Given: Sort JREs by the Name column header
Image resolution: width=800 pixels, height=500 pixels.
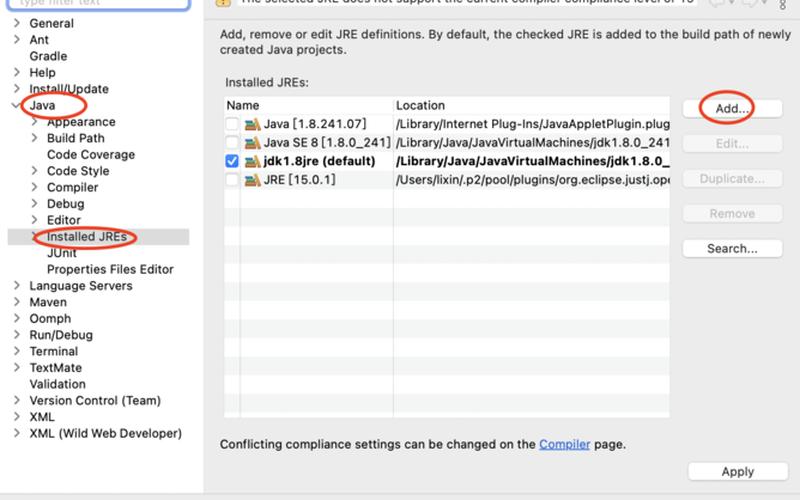Looking at the screenshot, I should tap(308, 105).
